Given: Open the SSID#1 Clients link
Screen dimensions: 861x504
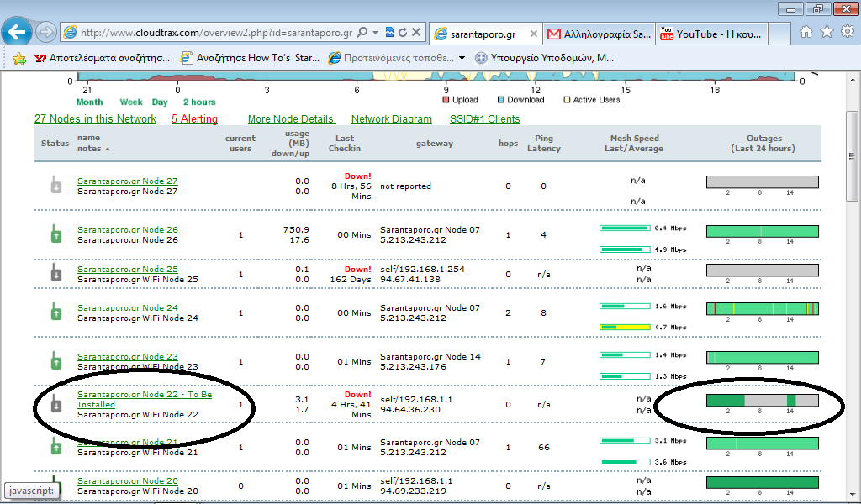Looking at the screenshot, I should pos(485,119).
